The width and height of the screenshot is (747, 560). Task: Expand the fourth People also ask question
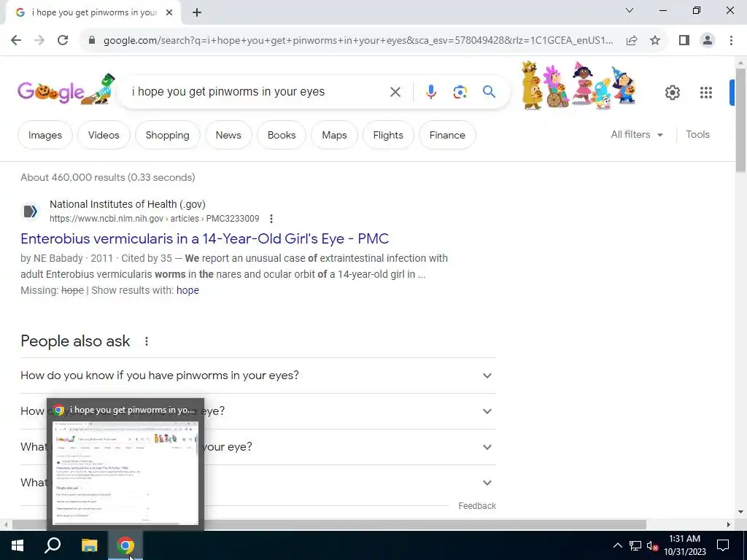[x=258, y=483]
